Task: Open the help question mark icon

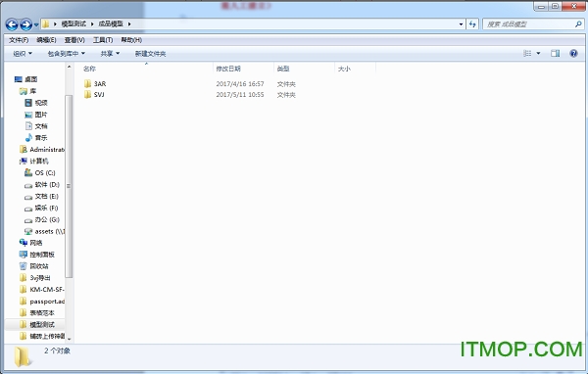Action: pyautogui.click(x=573, y=53)
